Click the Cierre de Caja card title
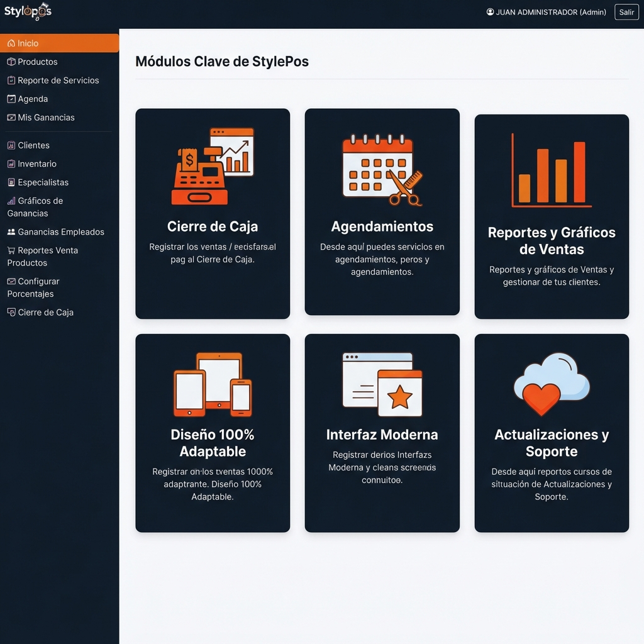The image size is (644, 644). tap(213, 226)
